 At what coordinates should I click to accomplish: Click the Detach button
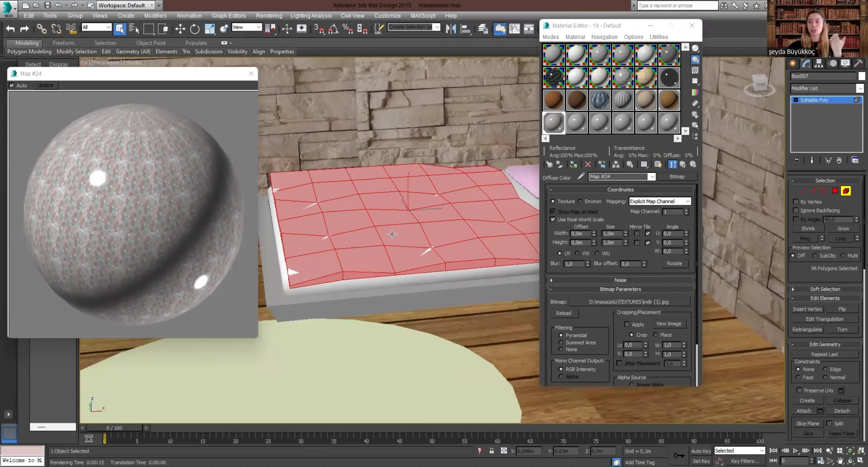pos(842,411)
